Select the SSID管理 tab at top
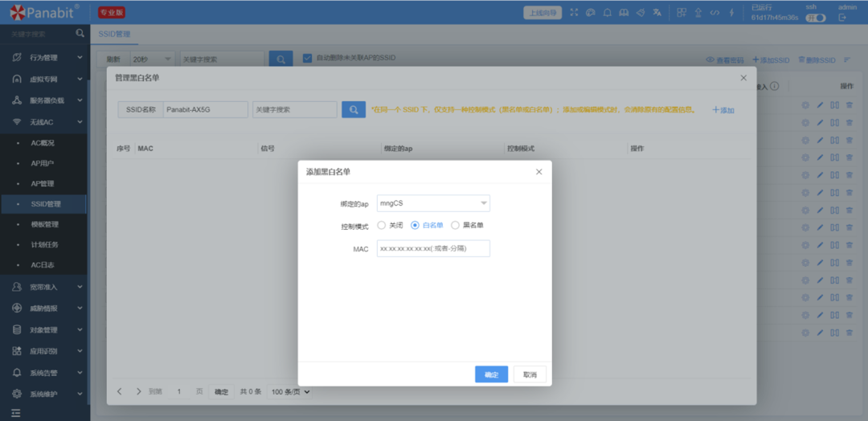The width and height of the screenshot is (868, 421). click(114, 34)
